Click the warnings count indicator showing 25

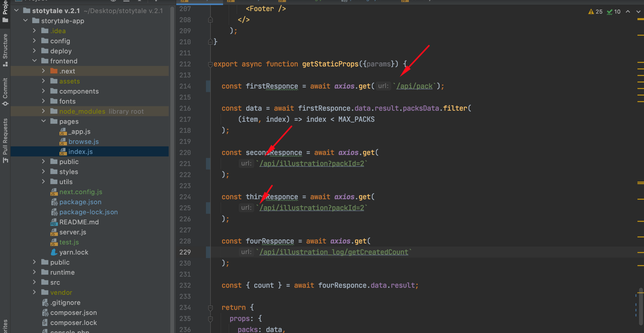[x=595, y=12]
